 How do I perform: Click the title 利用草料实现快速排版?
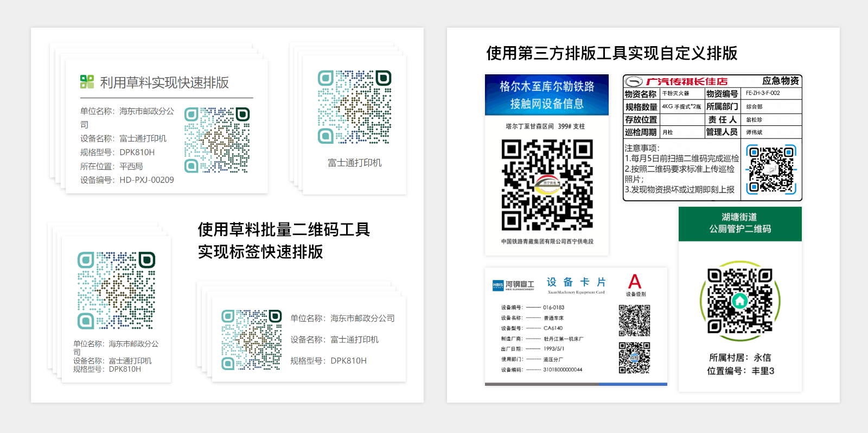tap(164, 82)
